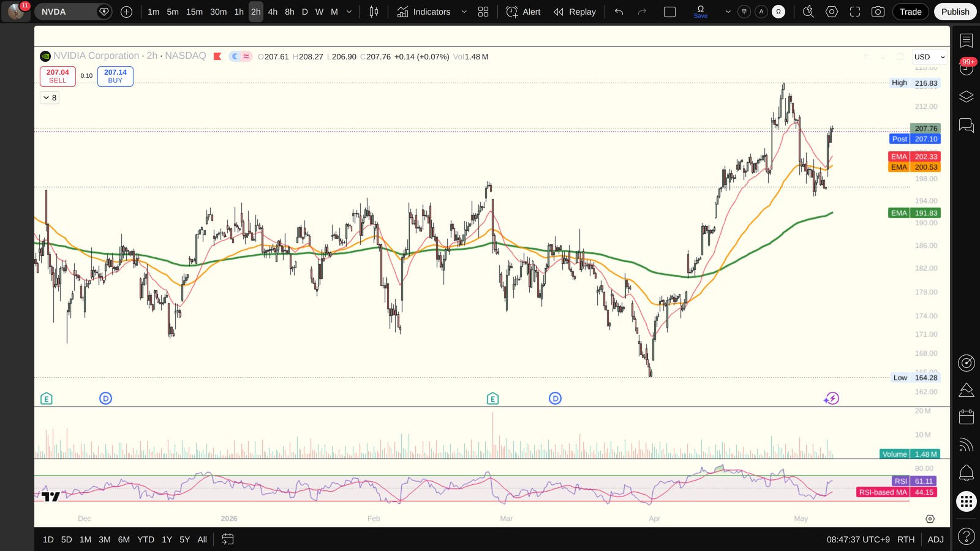The image size is (980, 551).
Task: Redo the chart action
Action: pos(642,12)
